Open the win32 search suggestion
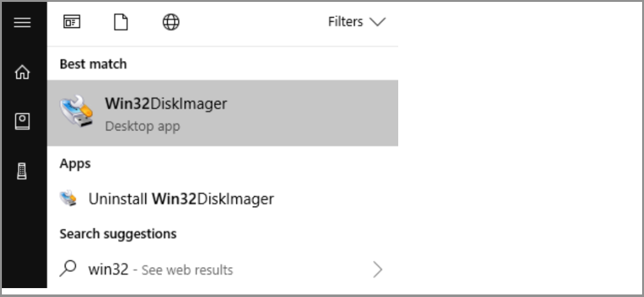The height and width of the screenshot is (297, 644). pos(108,270)
